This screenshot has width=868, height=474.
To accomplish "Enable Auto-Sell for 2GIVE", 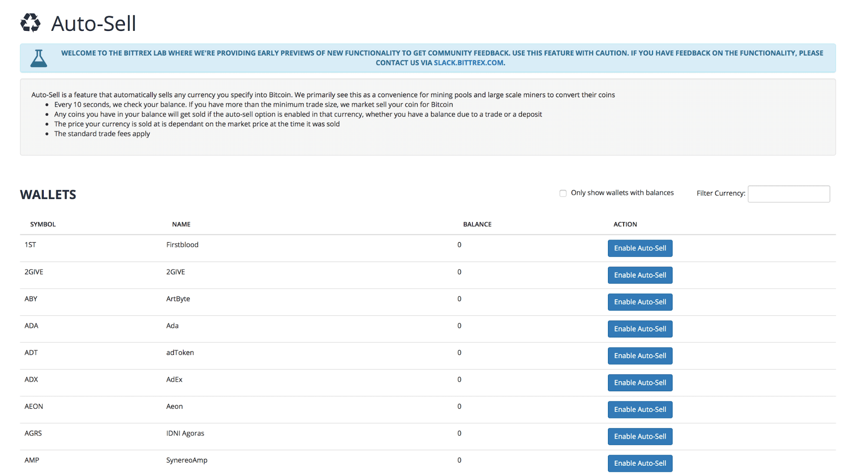I will point(640,275).
